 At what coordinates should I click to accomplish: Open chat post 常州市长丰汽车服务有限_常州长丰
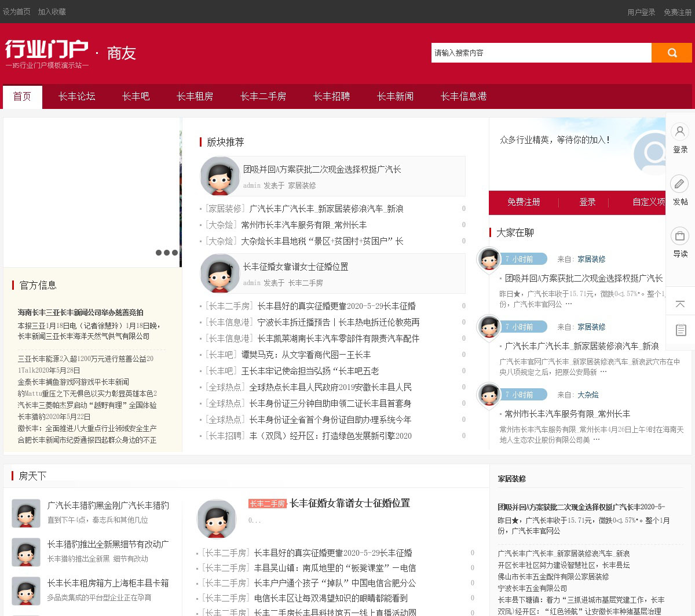[568, 414]
